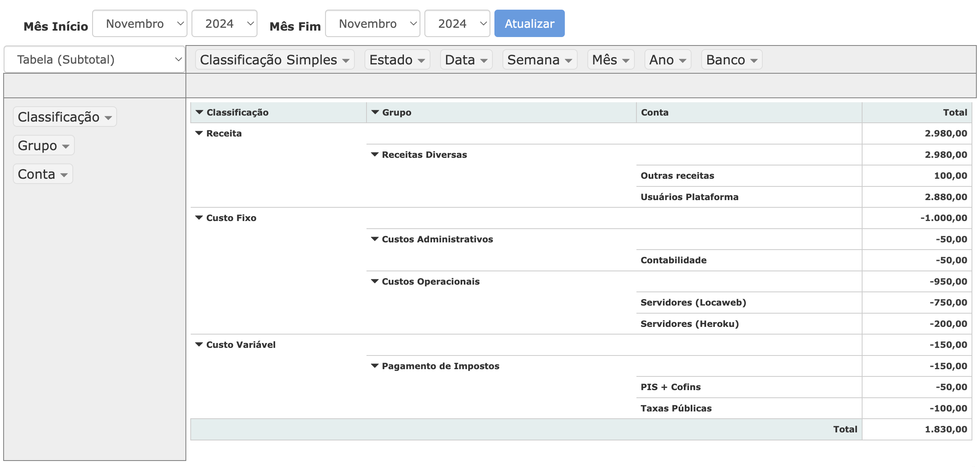The height and width of the screenshot is (467, 980).
Task: Open the Mês Início month dropdown
Action: tap(140, 24)
